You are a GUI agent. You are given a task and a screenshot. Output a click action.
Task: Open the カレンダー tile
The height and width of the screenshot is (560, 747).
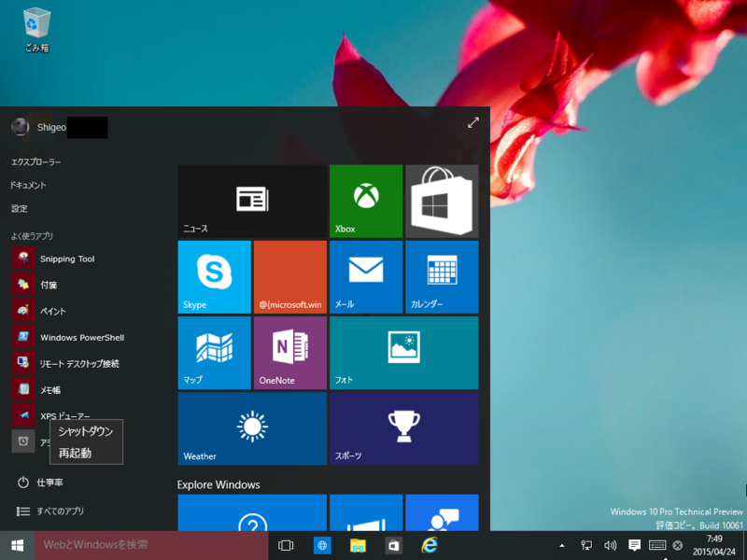441,276
